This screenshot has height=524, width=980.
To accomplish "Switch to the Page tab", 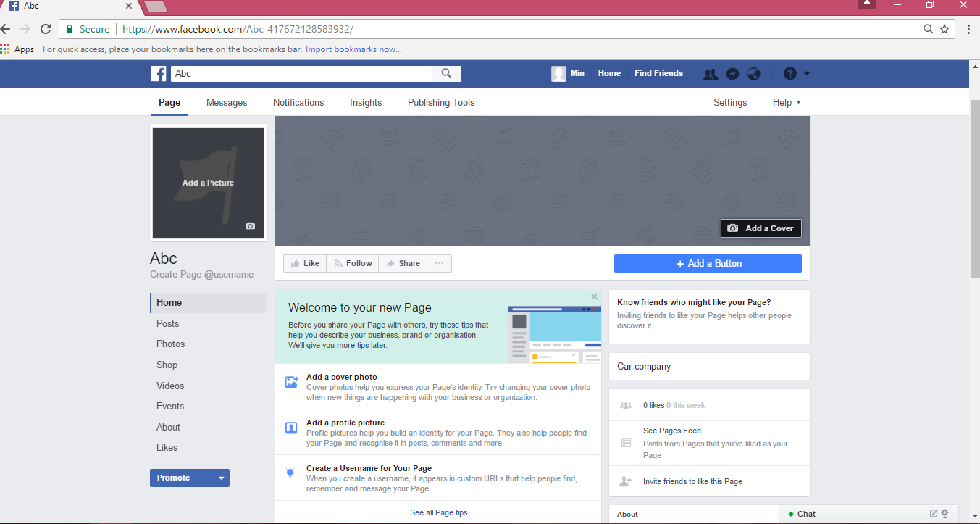I will coord(169,102).
